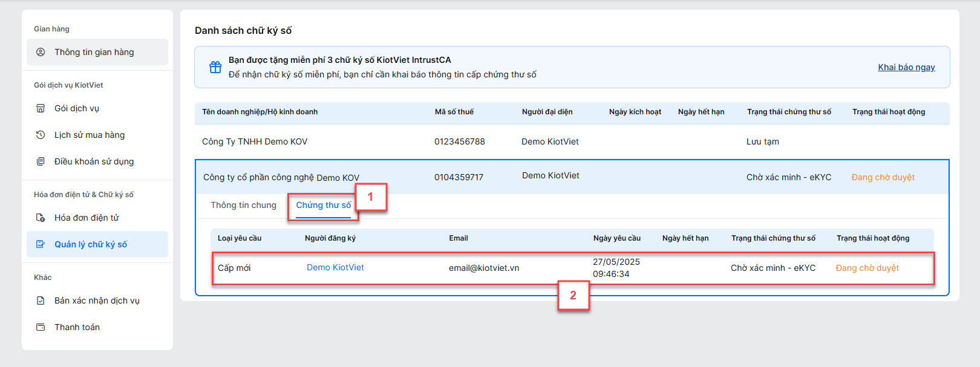Click the Danh sách chữ ký số heading
980x367 pixels.
click(x=243, y=30)
